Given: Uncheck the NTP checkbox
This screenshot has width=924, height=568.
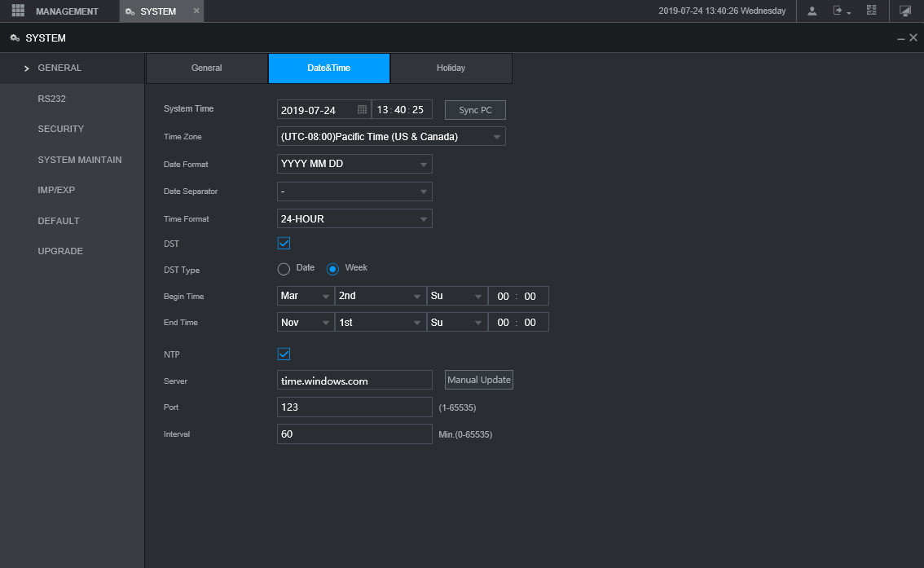Looking at the screenshot, I should 284,354.
